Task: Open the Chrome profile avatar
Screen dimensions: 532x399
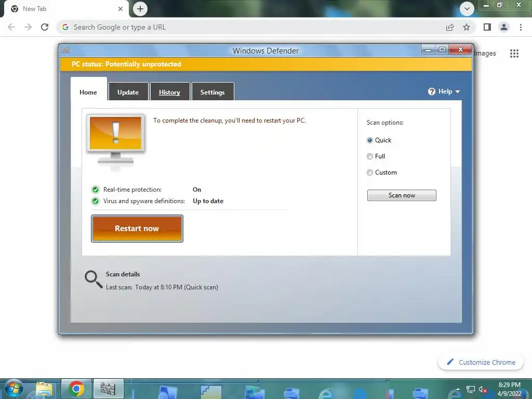Action: coord(504,27)
